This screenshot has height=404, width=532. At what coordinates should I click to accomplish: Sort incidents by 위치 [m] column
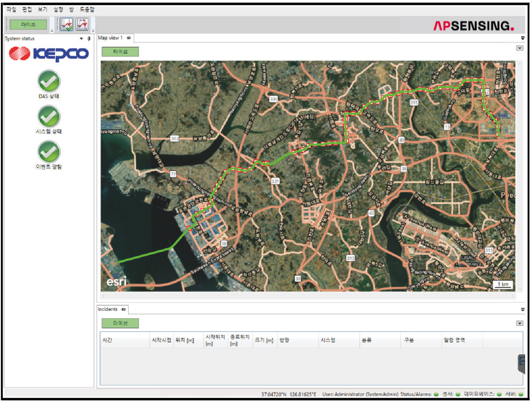188,340
